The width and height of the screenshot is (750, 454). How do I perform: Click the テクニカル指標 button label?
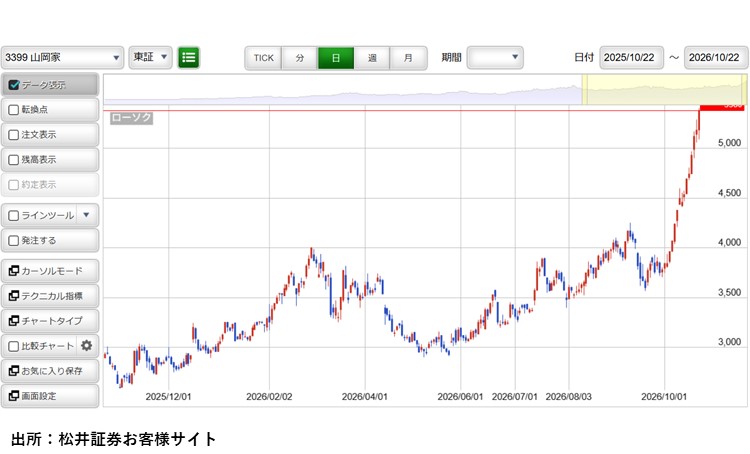click(x=52, y=296)
